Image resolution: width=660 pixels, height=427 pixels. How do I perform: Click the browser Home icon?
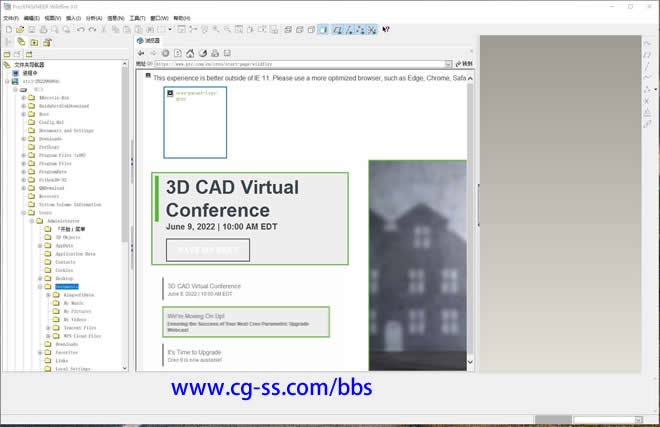tap(191, 53)
